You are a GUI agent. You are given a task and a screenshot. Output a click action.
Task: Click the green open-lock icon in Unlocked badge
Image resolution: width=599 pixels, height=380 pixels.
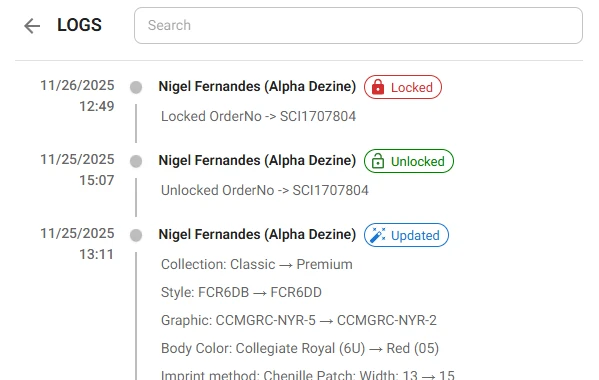(378, 161)
